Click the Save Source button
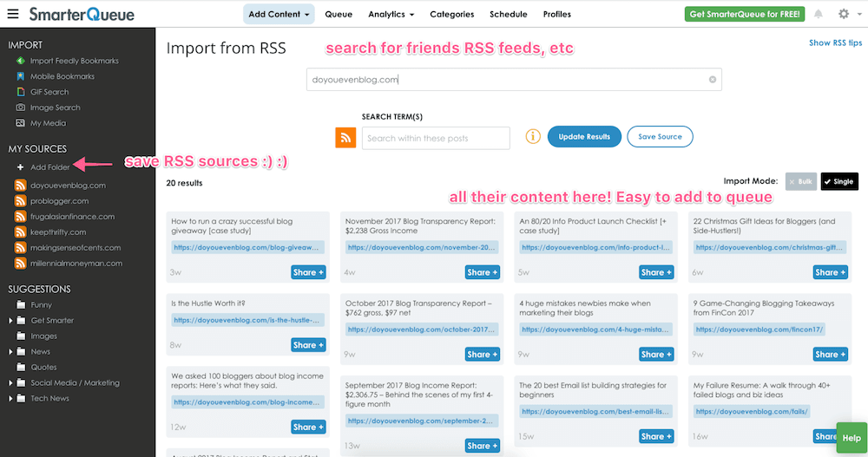This screenshot has height=457, width=868. point(660,137)
